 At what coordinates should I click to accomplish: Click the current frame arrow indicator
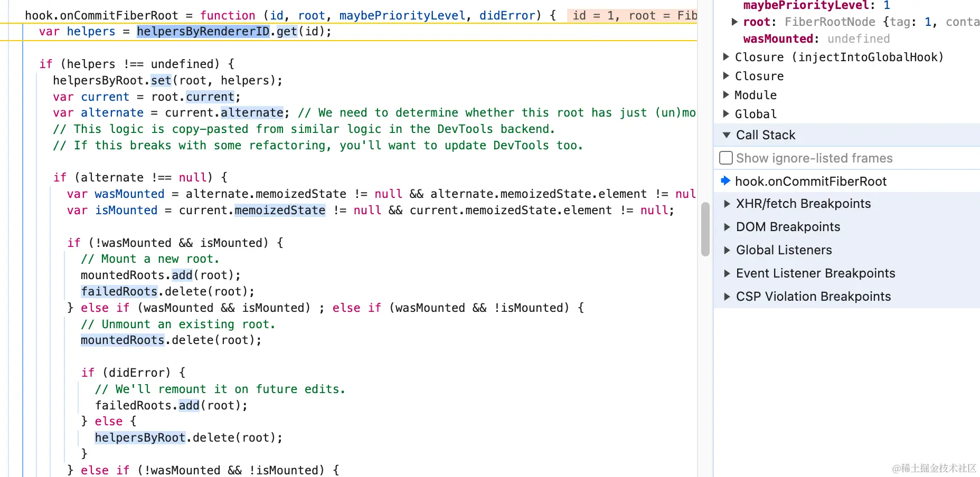point(725,181)
